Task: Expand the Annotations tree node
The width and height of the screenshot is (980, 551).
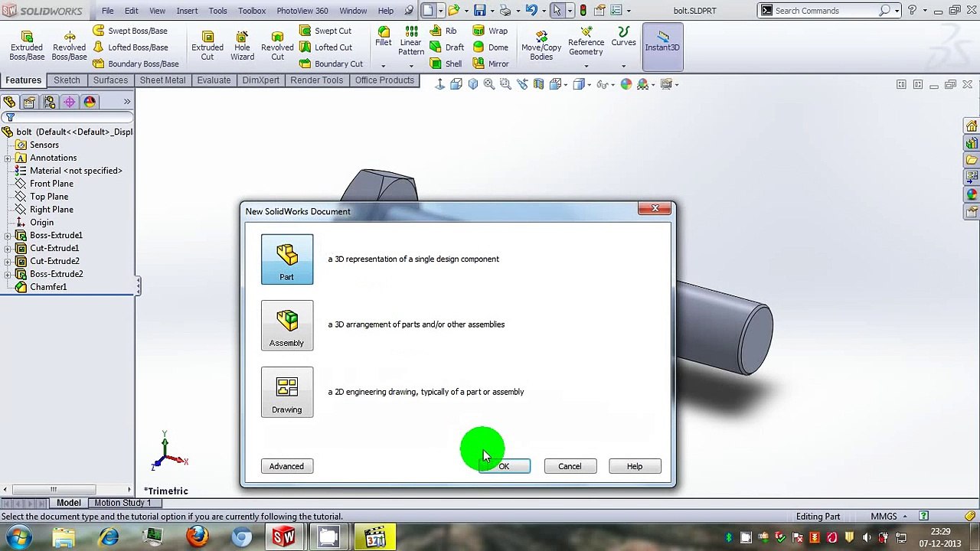Action: tap(8, 158)
